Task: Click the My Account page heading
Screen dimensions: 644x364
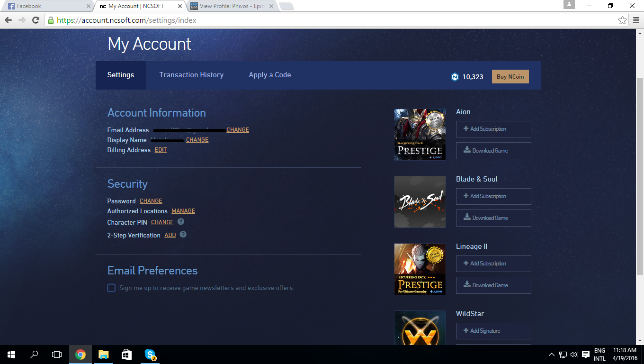Action: tap(149, 44)
